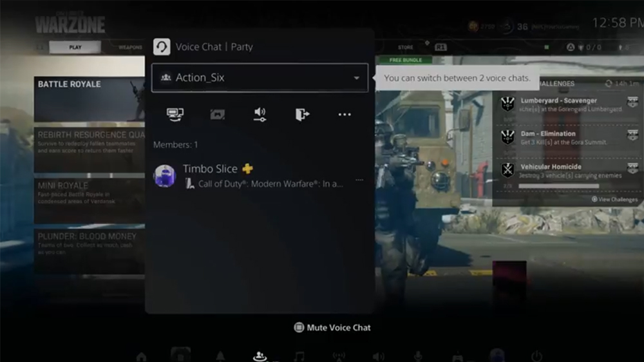
Task: Open the Switcher icon in the control center
Action: point(181,355)
